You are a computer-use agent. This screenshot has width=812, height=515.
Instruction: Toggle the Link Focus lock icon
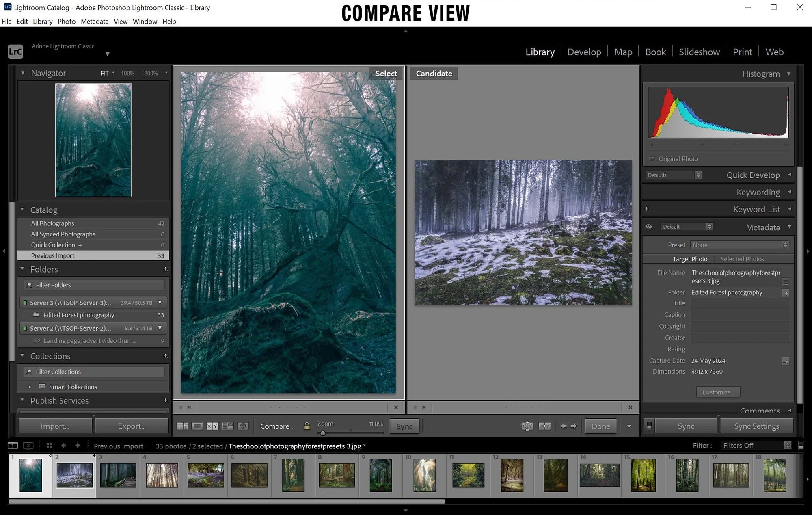307,426
